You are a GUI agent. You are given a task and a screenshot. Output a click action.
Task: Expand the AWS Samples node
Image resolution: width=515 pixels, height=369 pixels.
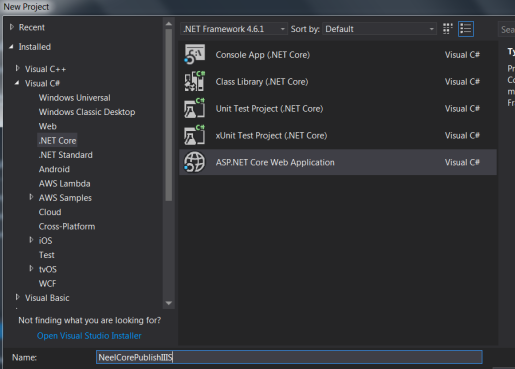click(31, 197)
